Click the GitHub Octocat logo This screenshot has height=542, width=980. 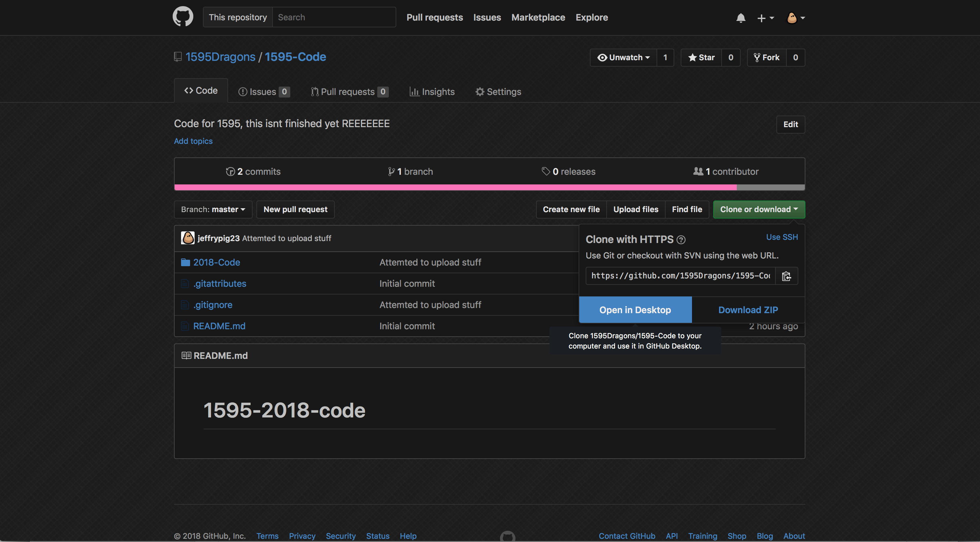[183, 17]
